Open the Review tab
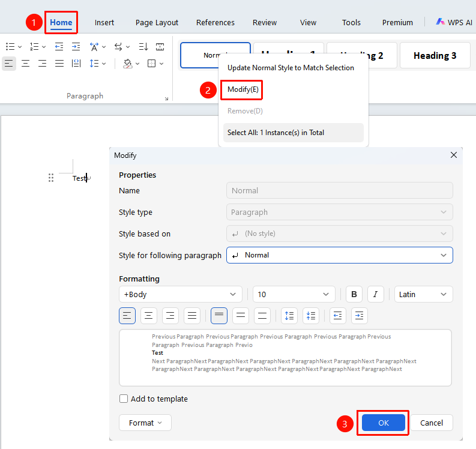Screen dimensions: 476x449 pyautogui.click(x=265, y=22)
